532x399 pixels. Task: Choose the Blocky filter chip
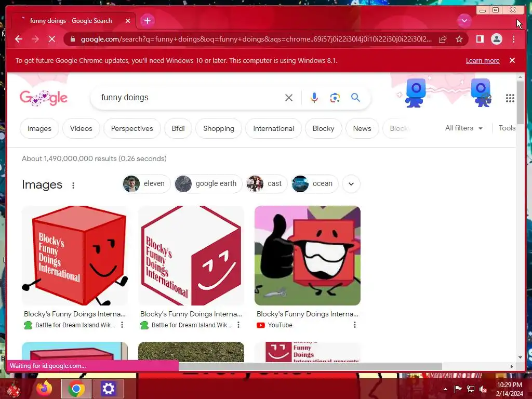(323, 129)
